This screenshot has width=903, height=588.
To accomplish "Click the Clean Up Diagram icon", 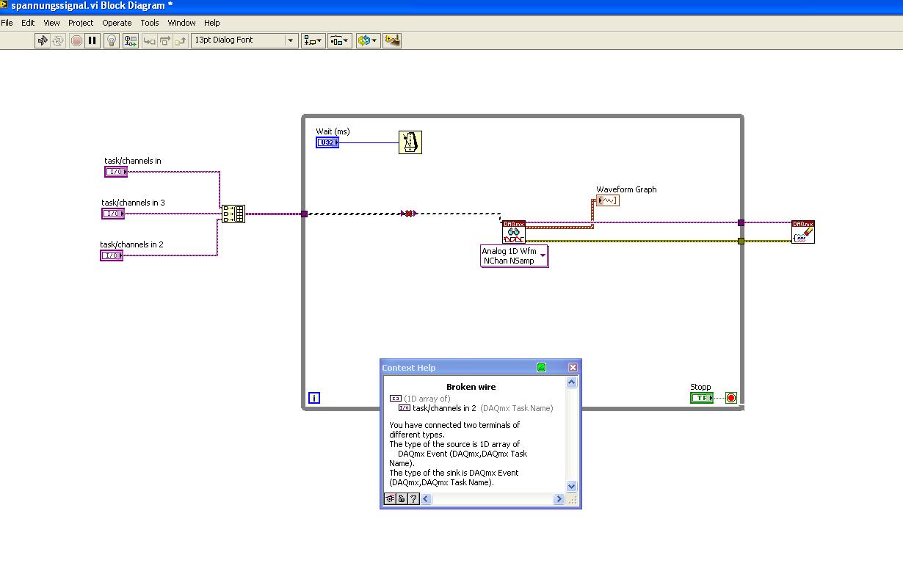I will click(x=392, y=40).
